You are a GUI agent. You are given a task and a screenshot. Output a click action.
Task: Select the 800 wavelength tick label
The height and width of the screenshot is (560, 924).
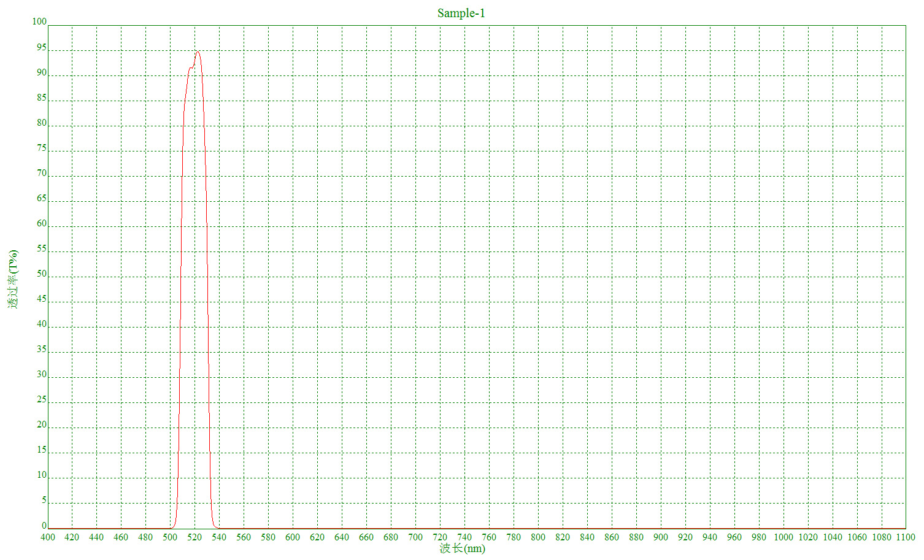(x=538, y=537)
